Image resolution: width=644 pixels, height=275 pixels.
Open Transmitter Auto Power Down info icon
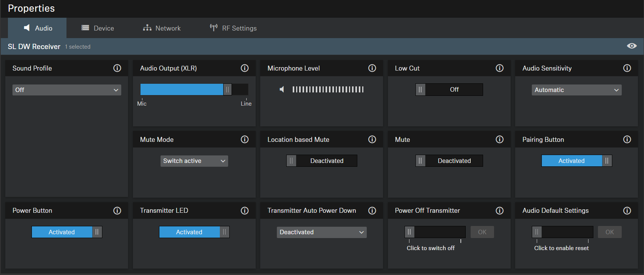tap(372, 210)
